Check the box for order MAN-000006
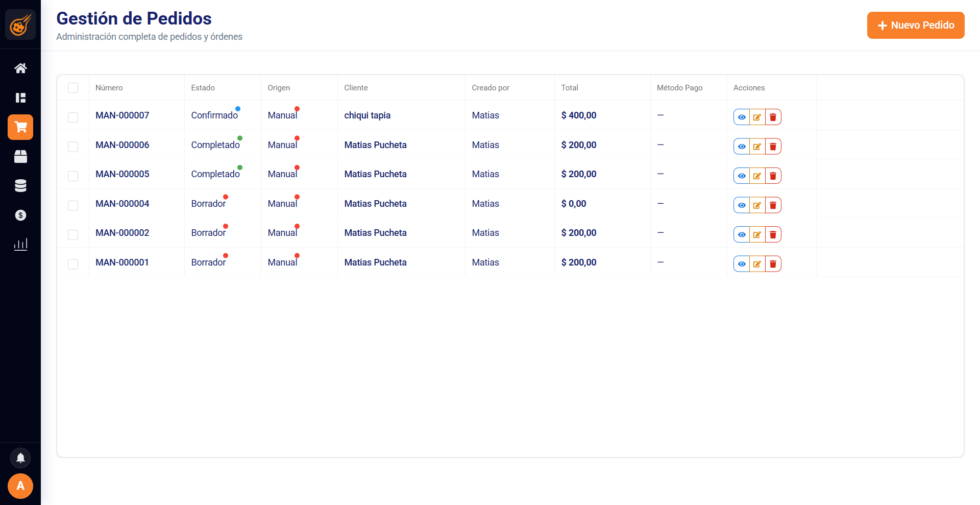Viewport: 980px width, 505px height. [x=73, y=147]
